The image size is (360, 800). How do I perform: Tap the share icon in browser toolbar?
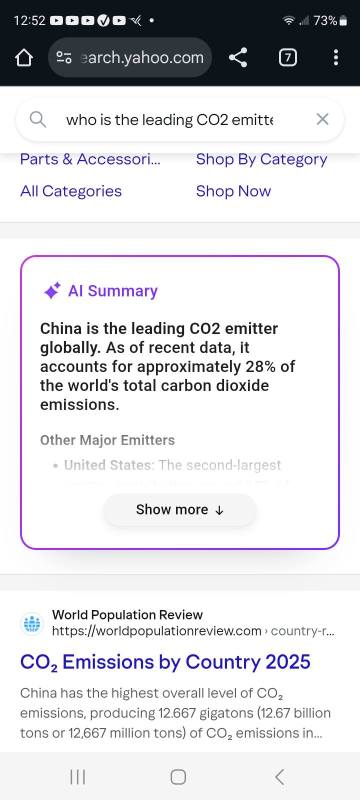click(238, 58)
